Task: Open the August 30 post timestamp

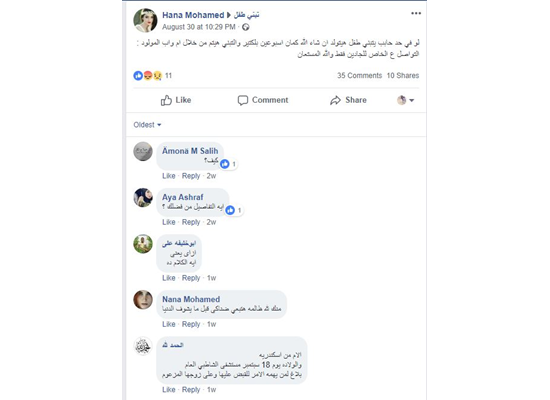Action: (199, 27)
